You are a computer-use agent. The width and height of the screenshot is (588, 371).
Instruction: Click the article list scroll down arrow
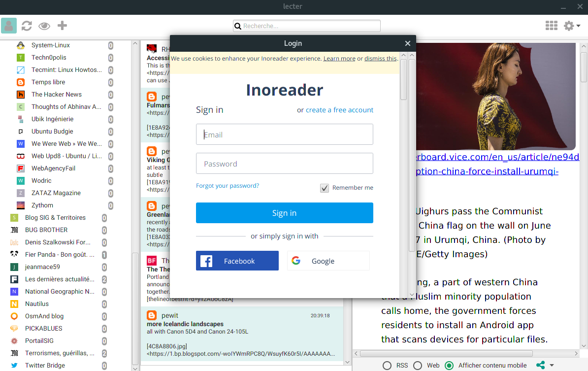click(x=347, y=362)
